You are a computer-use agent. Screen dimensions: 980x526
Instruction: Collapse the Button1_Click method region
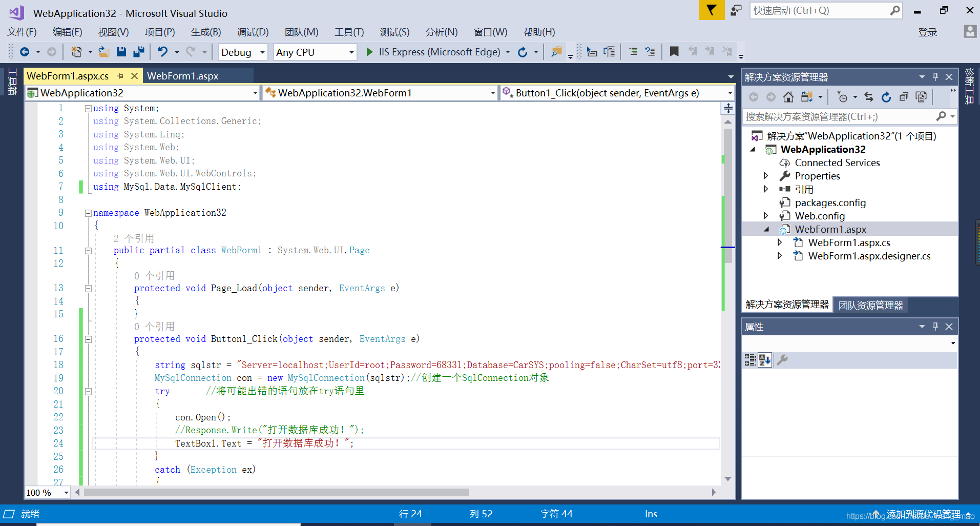pos(88,339)
